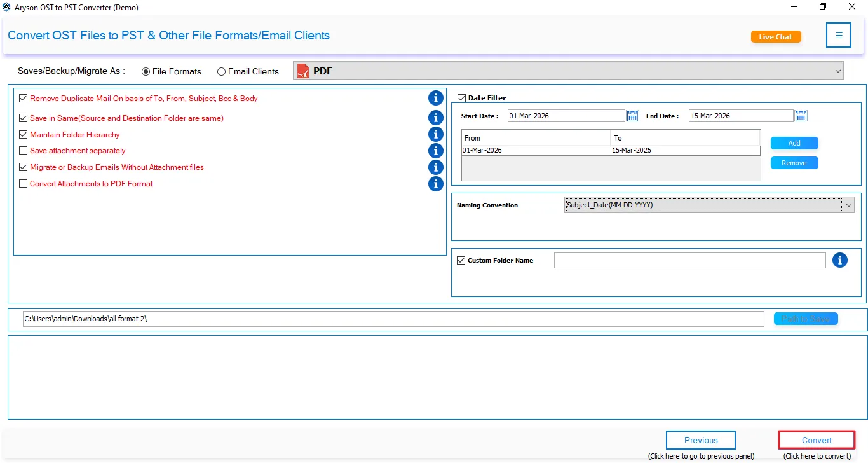
Task: Click the Convert button
Action: coord(817,439)
